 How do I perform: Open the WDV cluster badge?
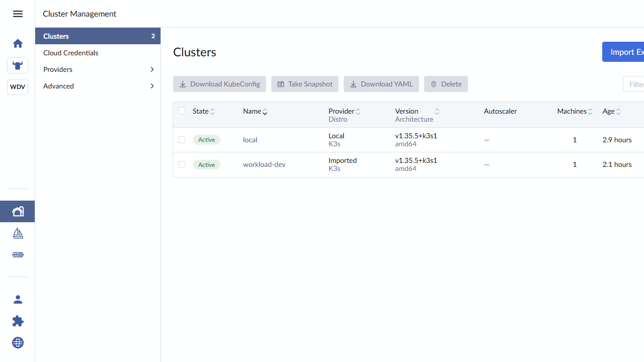pos(18,87)
